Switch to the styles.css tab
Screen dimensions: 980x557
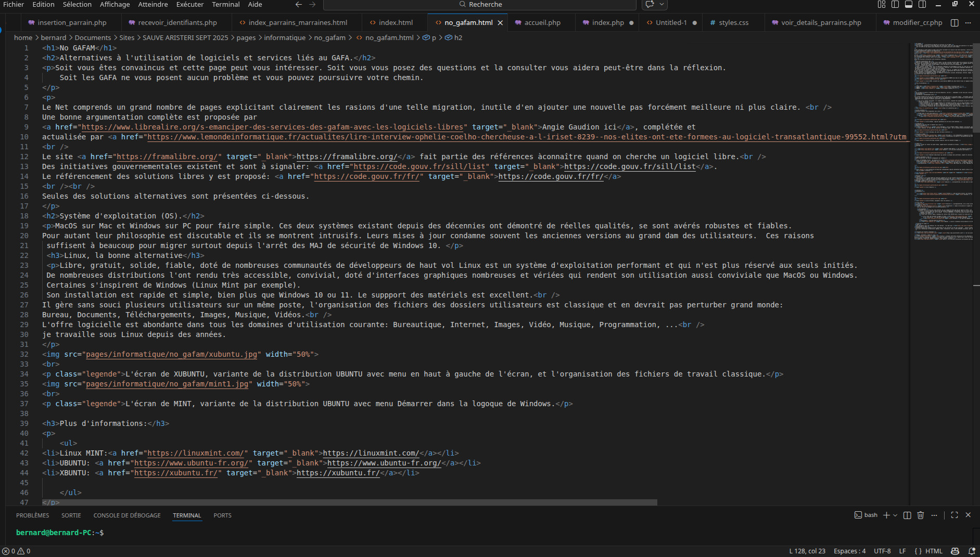(733, 23)
